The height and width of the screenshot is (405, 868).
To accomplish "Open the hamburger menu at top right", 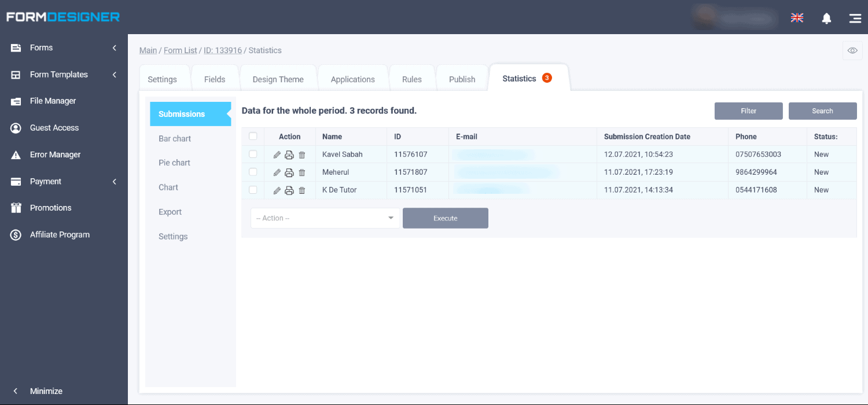I will coord(855,18).
